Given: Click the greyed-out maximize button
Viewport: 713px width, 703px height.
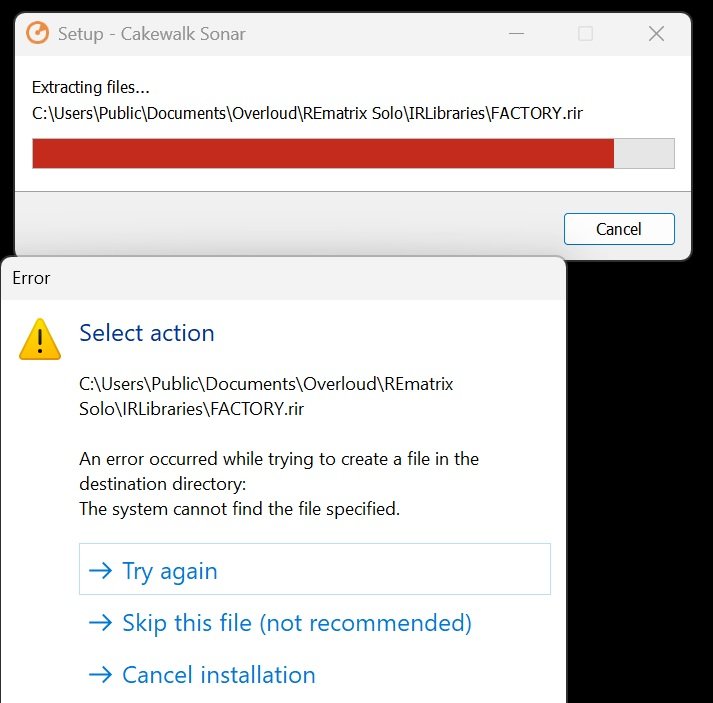Looking at the screenshot, I should (x=585, y=33).
